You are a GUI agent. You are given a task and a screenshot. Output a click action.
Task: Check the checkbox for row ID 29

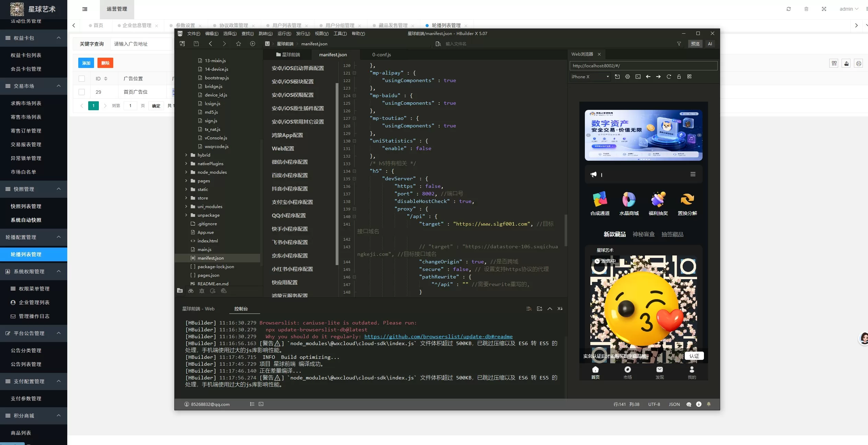[82, 92]
